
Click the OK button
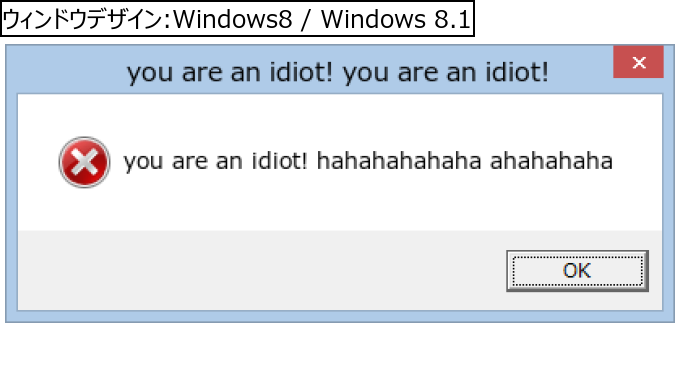click(577, 271)
